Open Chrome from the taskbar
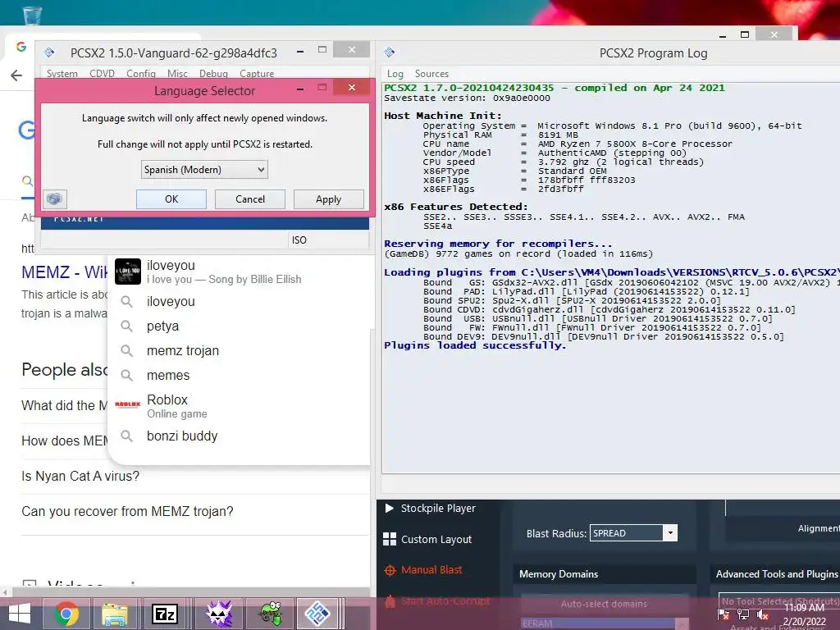The width and height of the screenshot is (840, 630). point(66,614)
